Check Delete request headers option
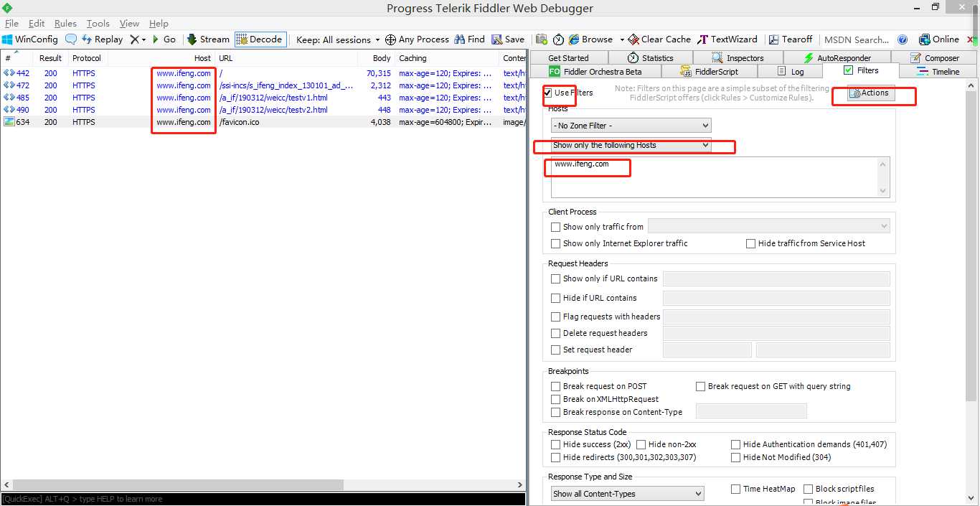Viewport: 980px width, 506px height. pos(555,333)
